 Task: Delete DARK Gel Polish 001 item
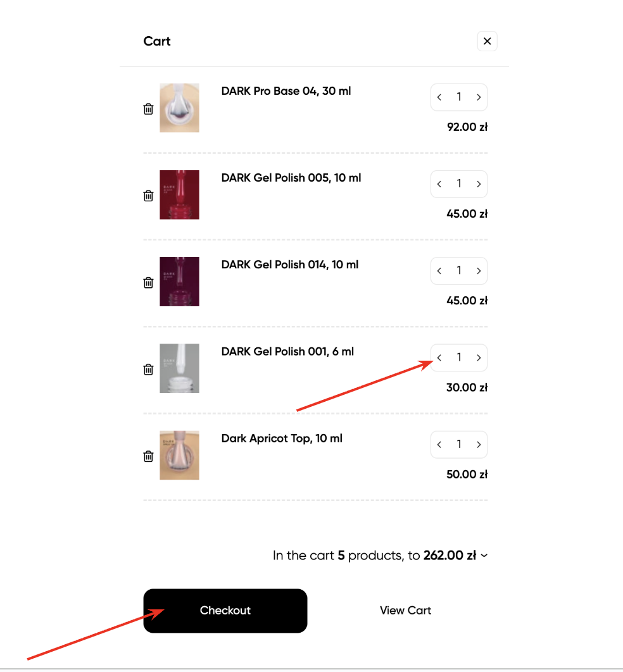[148, 369]
